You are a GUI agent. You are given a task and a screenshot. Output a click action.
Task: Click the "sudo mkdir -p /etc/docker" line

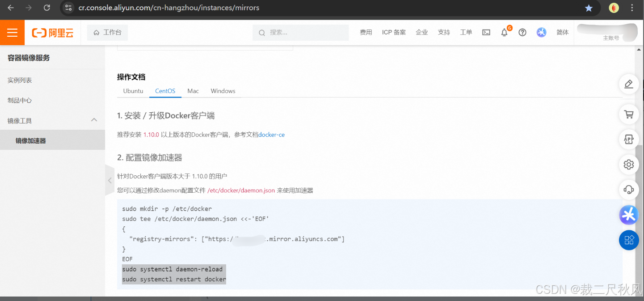pos(167,209)
